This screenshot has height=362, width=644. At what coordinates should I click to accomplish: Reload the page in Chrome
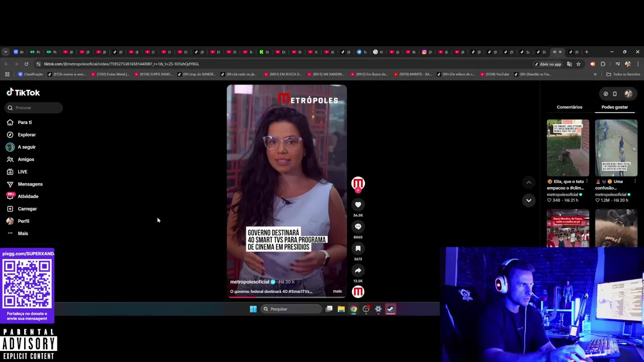(x=26, y=64)
